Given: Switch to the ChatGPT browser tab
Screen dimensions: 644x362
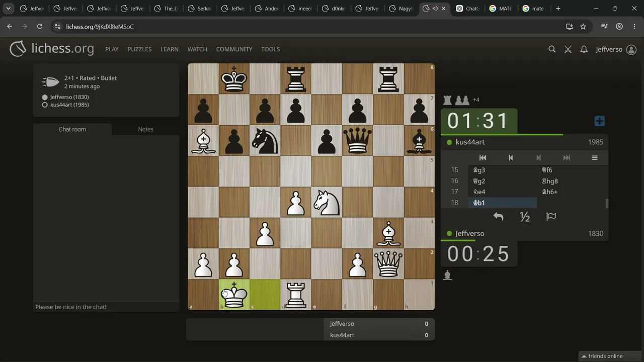Looking at the screenshot, I should point(467,9).
